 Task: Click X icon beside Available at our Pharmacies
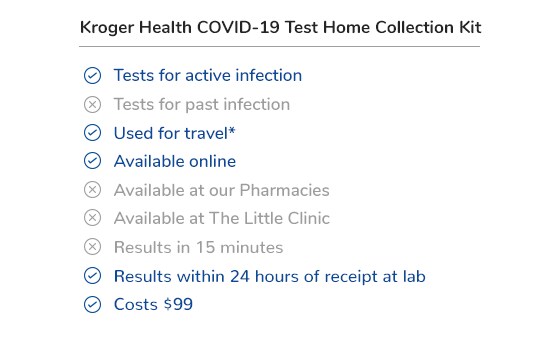click(x=92, y=190)
